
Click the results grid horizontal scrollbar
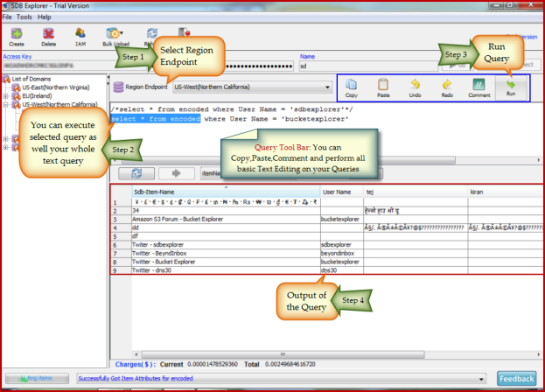coord(283,354)
